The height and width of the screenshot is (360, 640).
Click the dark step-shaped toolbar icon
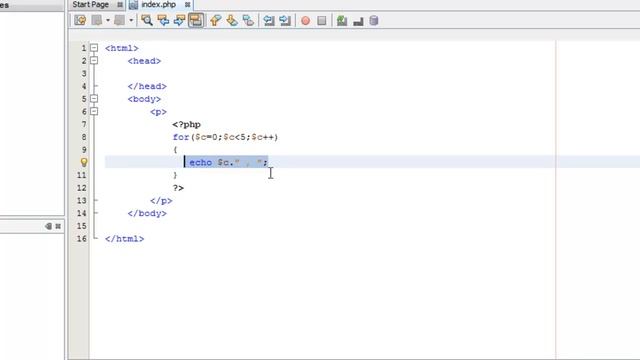358,21
